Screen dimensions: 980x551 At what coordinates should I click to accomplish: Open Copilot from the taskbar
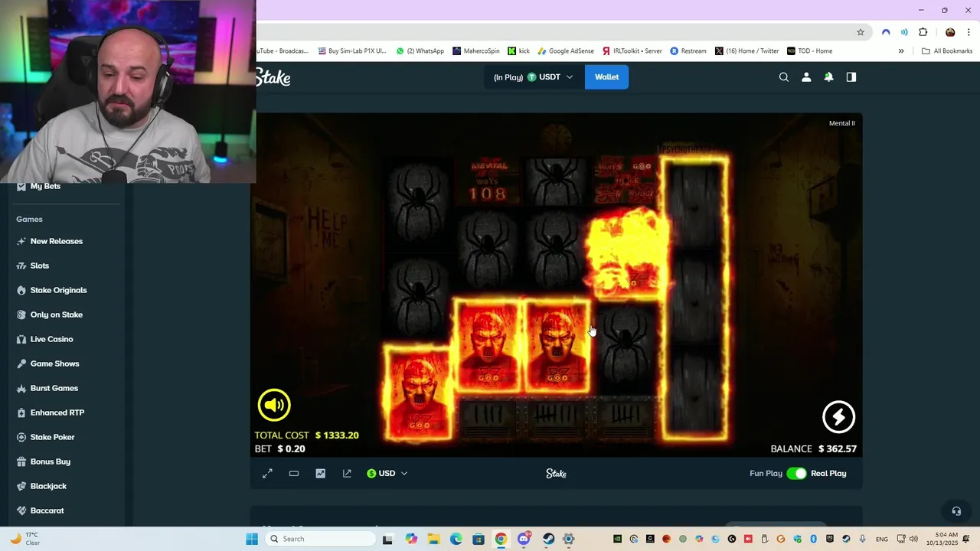pyautogui.click(x=411, y=539)
